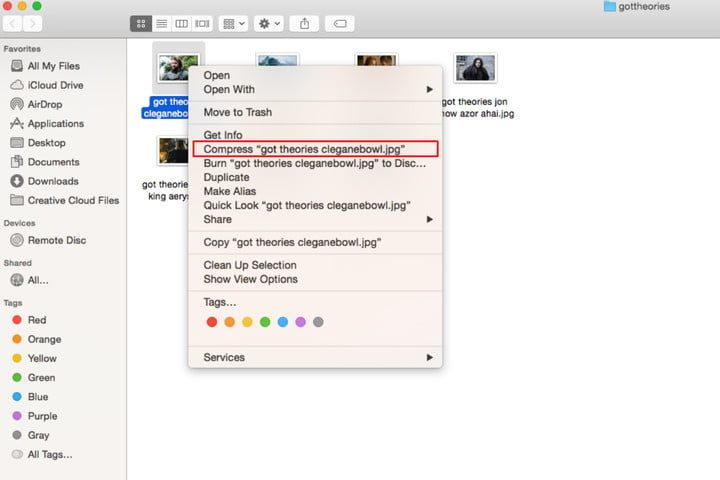Select the Cover Flow view icon
This screenshot has width=720, height=480.
click(x=202, y=23)
